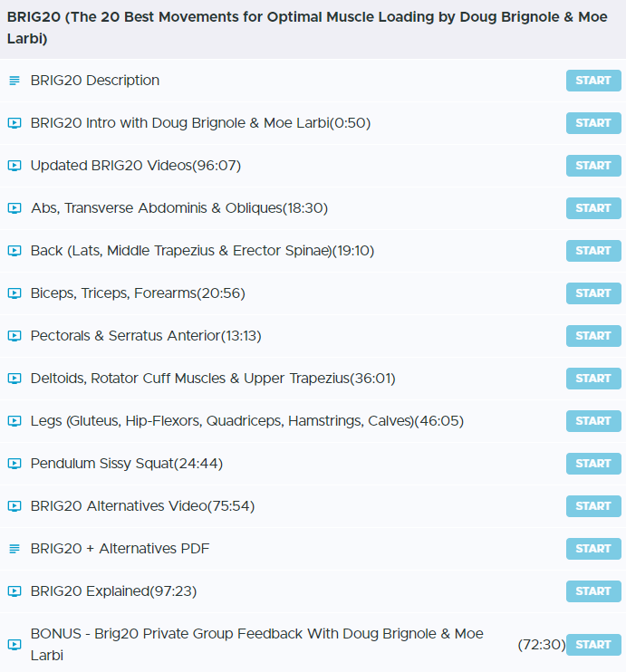This screenshot has height=672, width=626.
Task: Click video icon next to Pendulum Sissy Squat
Action: (14, 464)
